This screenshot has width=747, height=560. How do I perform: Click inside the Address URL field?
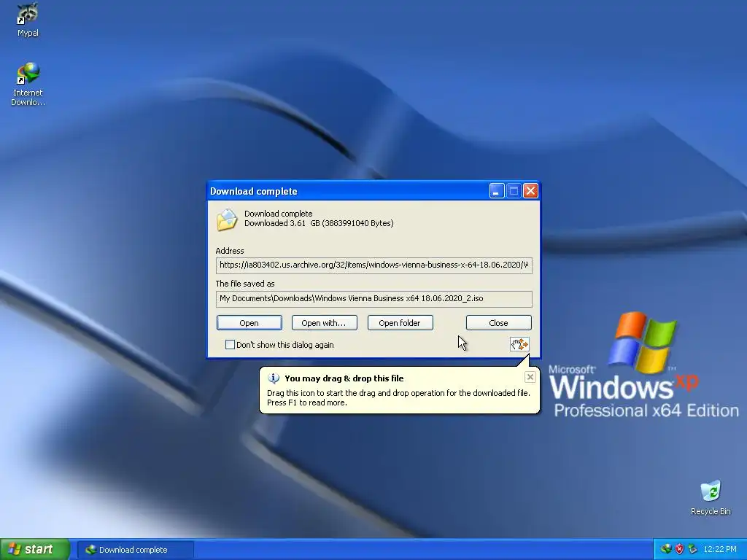pos(374,265)
